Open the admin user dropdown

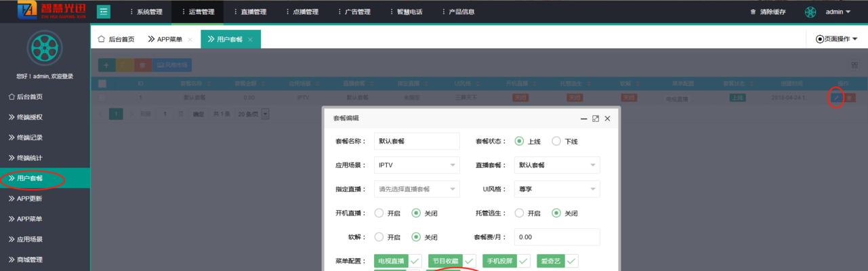(838, 12)
